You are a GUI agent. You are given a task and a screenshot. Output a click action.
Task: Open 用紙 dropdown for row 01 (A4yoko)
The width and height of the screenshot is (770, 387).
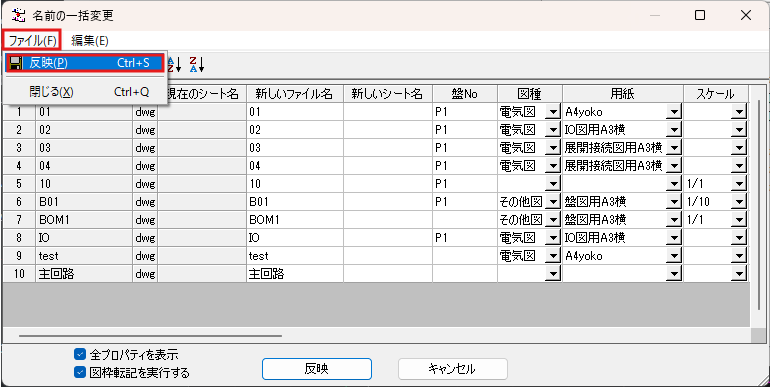(x=674, y=112)
